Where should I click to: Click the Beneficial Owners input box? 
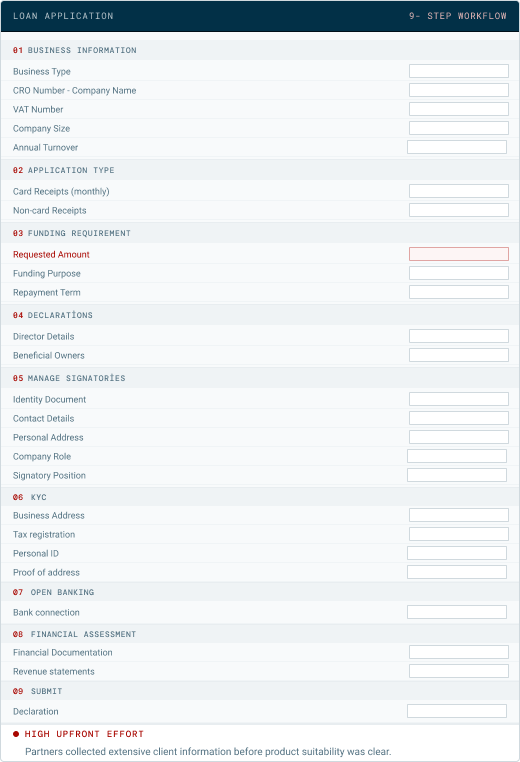coord(459,355)
